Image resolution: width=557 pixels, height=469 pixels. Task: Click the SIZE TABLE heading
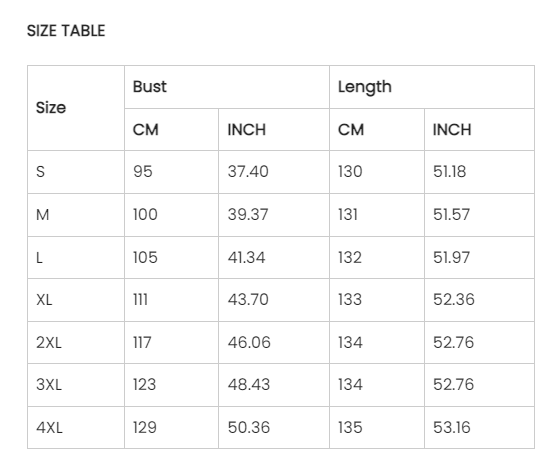pos(66,31)
